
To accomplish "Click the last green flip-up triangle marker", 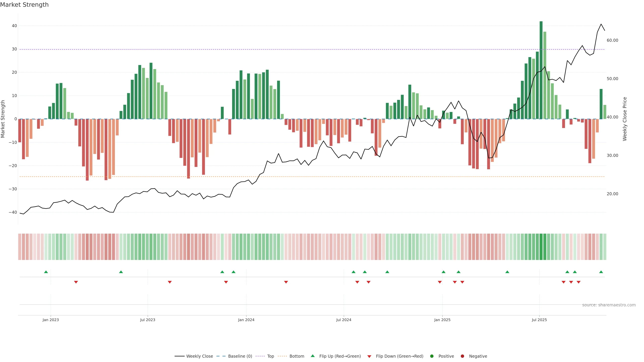I will click(601, 272).
